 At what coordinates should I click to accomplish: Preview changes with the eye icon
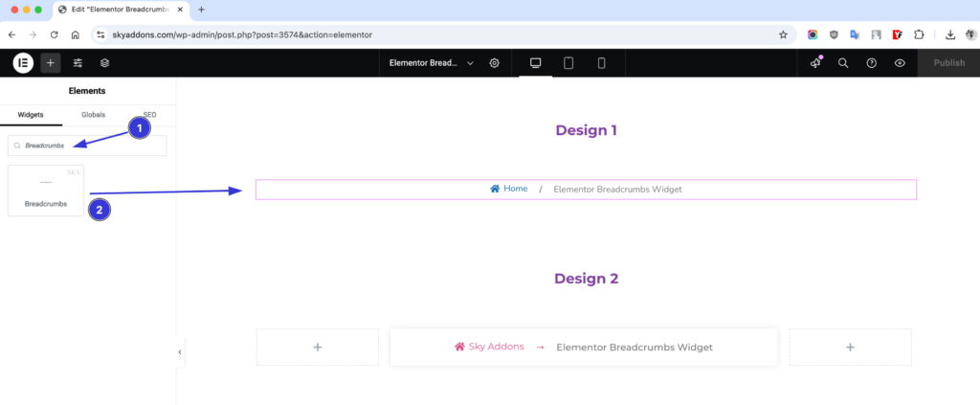coord(900,63)
